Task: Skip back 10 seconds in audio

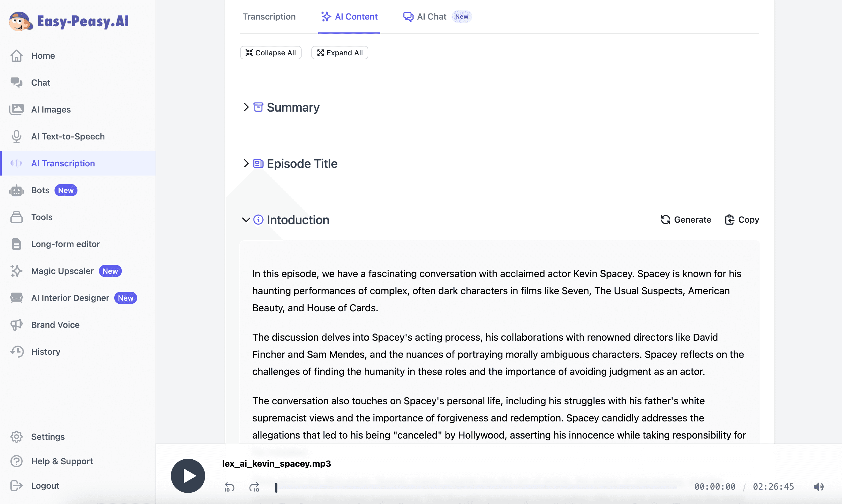Action: point(229,487)
